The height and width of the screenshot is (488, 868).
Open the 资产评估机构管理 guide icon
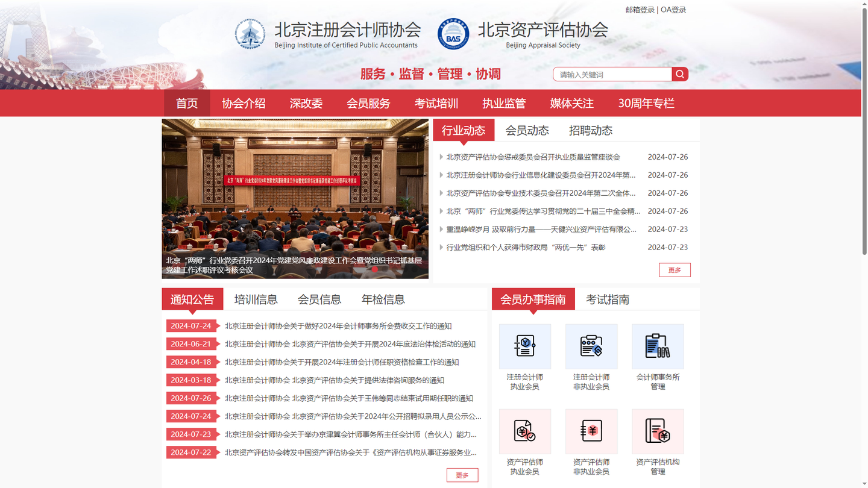pos(658,431)
